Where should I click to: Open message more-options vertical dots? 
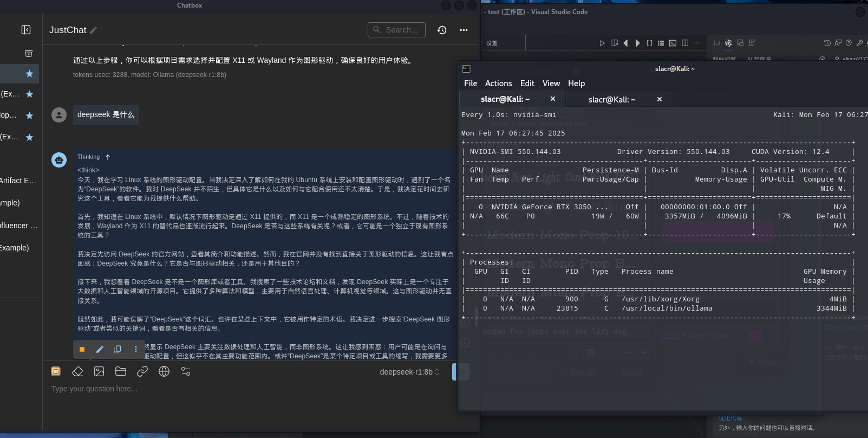(x=136, y=350)
